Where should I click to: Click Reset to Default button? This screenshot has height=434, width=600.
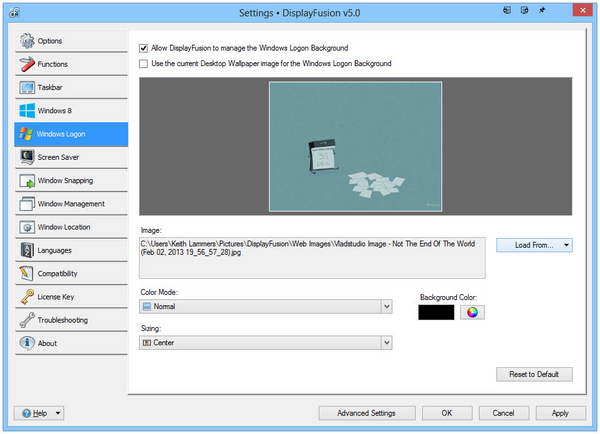(x=534, y=374)
